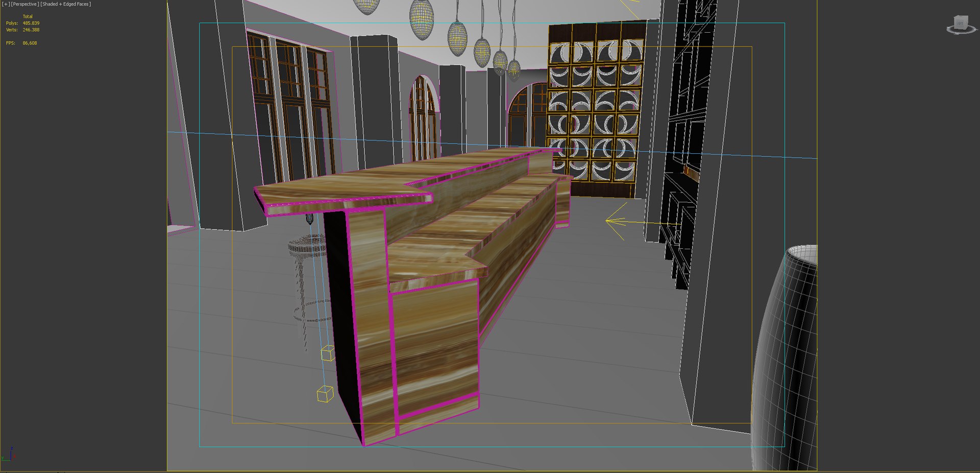Click the FPS value 86,608
The width and height of the screenshot is (980, 473).
point(30,43)
